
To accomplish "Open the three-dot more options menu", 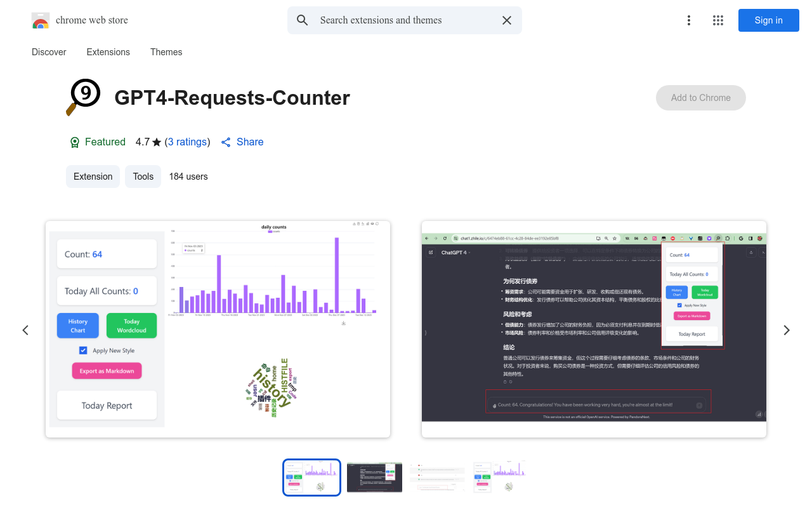I will click(689, 20).
